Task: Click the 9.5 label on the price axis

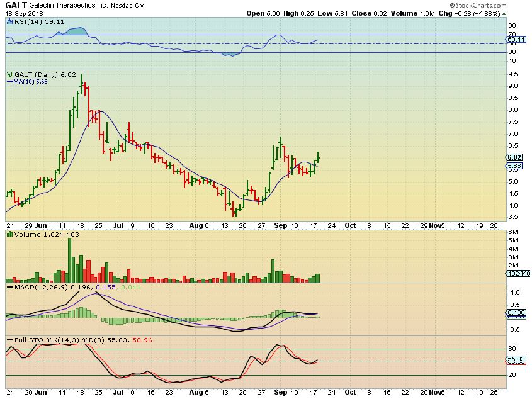Action: 513,74
